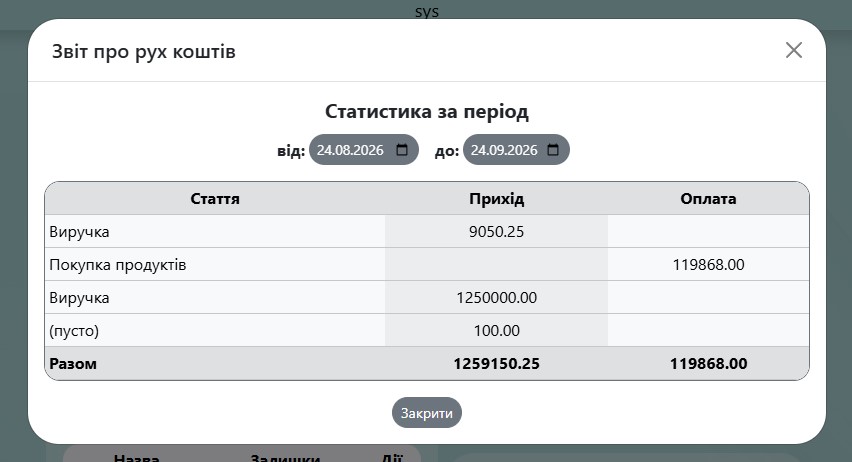This screenshot has height=462, width=852.
Task: Click the total income 1259150.25
Action: [497, 364]
